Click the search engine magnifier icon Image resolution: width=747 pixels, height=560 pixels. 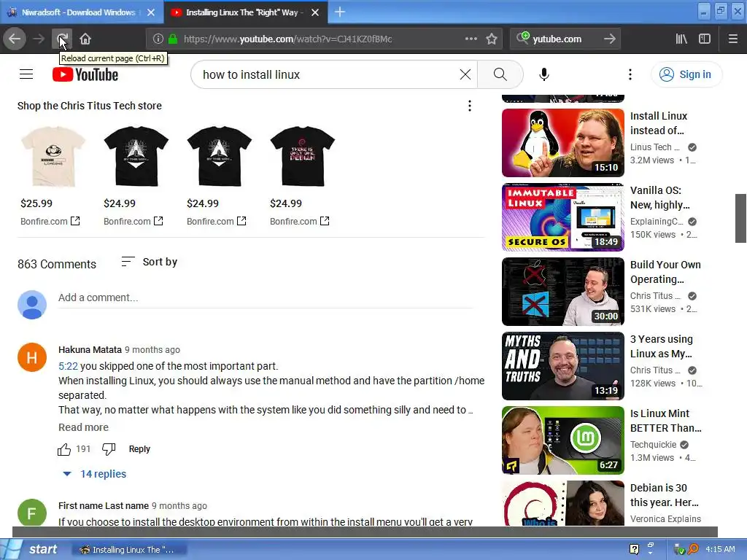coord(522,38)
